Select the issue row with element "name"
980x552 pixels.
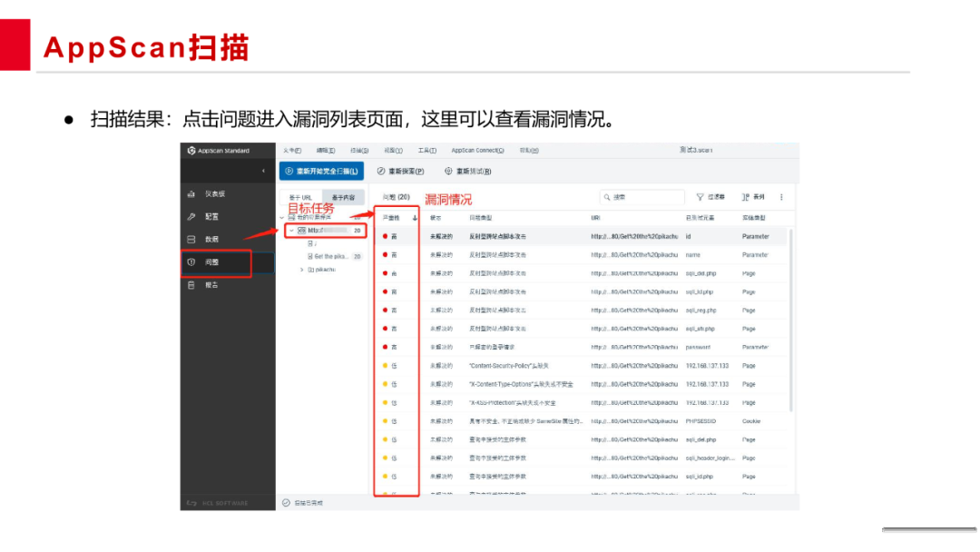(582, 255)
